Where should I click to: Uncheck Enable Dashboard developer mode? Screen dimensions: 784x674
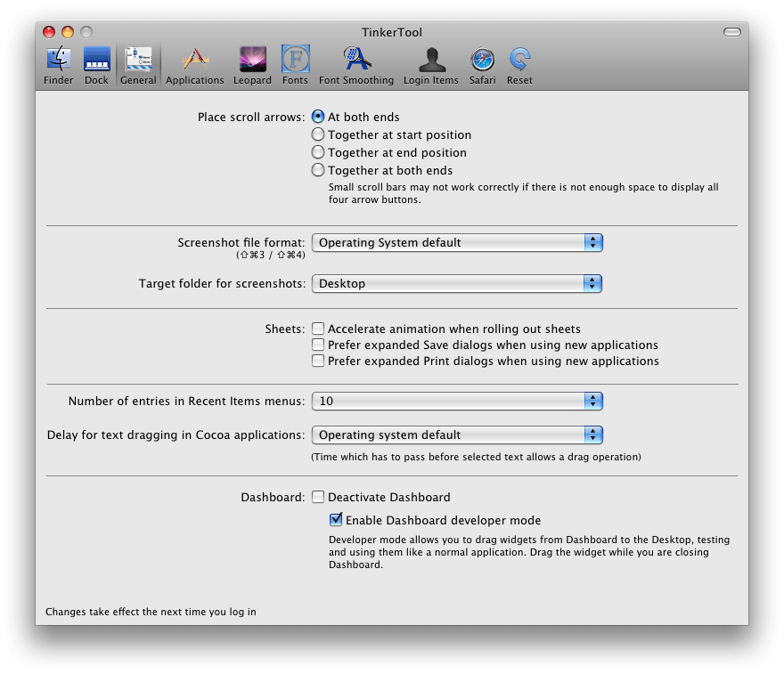[x=336, y=520]
